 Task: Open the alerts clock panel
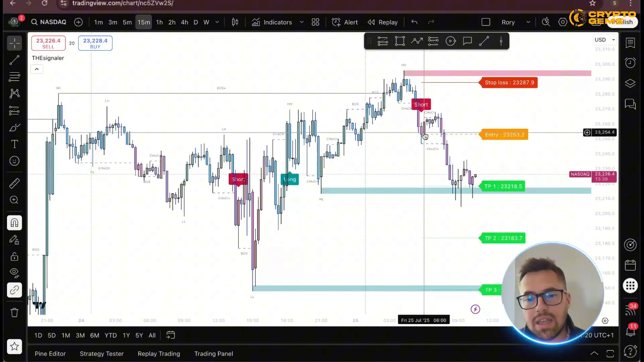pos(630,63)
